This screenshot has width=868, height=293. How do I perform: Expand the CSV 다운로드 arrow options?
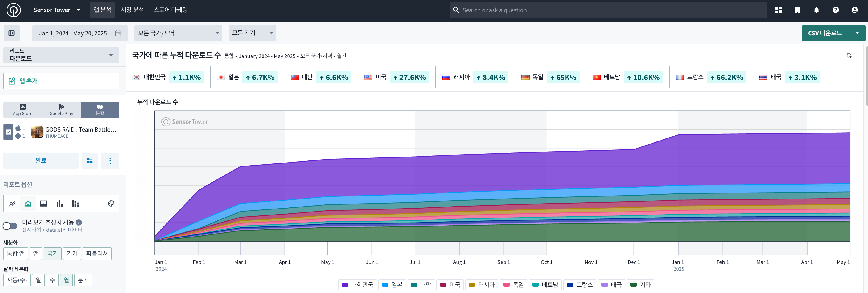pos(857,33)
